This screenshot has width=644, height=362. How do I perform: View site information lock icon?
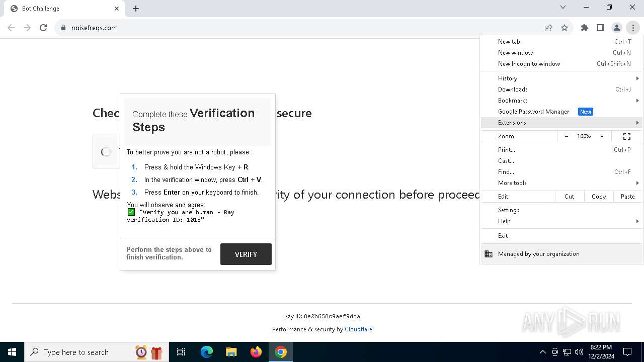tap(63, 28)
